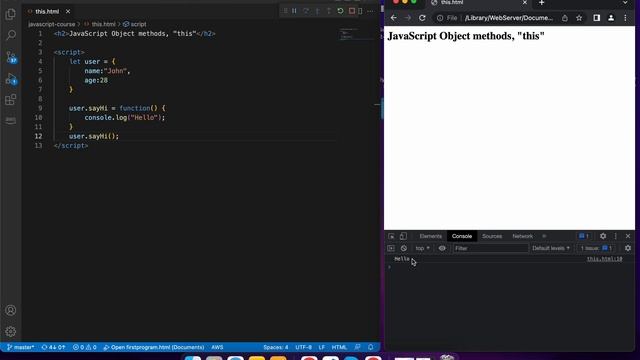Open DevTools settings gear
The image size is (640, 360).
tap(603, 236)
